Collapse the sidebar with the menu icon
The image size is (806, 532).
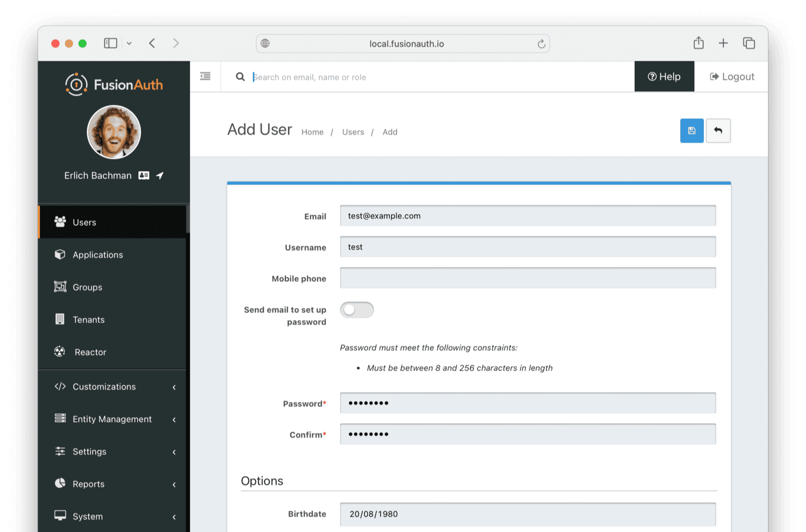205,77
